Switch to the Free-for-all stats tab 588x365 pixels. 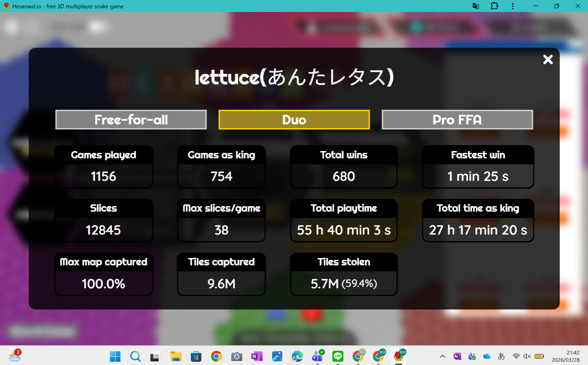[x=131, y=120]
